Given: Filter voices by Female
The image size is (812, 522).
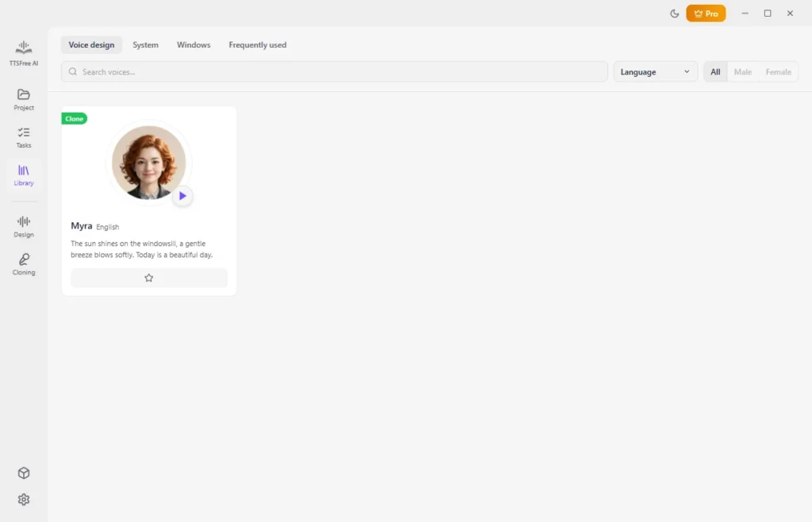Looking at the screenshot, I should pyautogui.click(x=778, y=71).
